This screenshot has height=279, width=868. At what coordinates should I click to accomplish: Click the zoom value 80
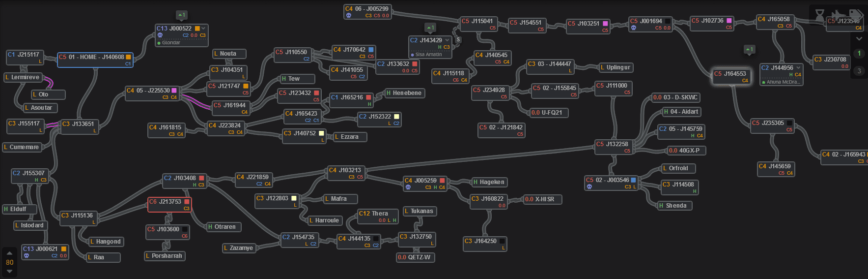tap(10, 262)
